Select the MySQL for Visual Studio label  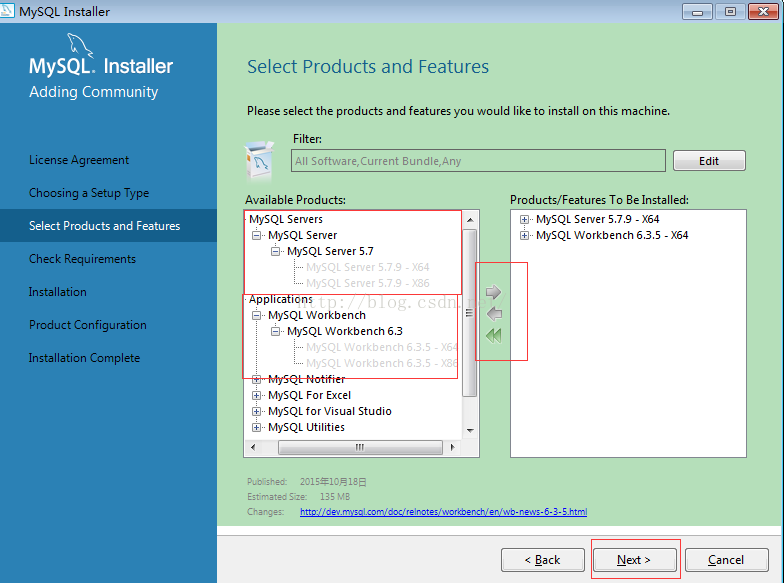tap(330, 411)
